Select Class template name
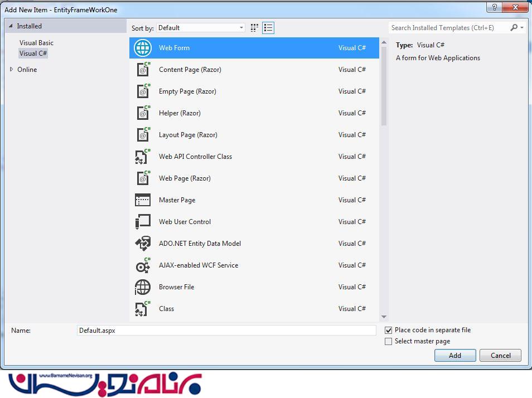The height and width of the screenshot is (398, 532). click(x=166, y=308)
